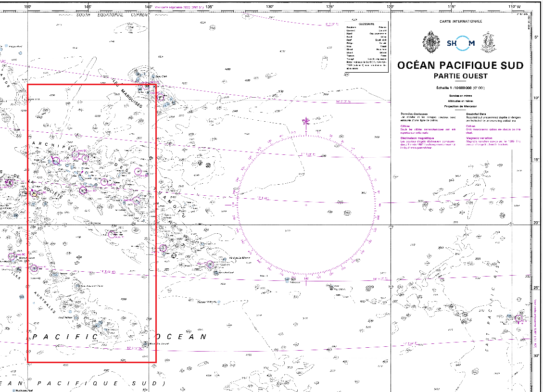
Task: Click the 125° longitude label on top border
Action: (329, 7)
